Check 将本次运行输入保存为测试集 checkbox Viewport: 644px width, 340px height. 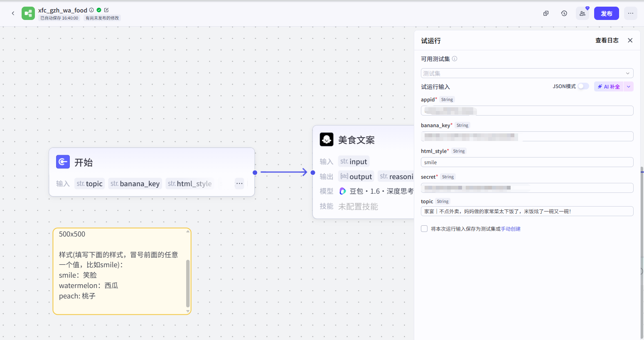click(x=424, y=229)
